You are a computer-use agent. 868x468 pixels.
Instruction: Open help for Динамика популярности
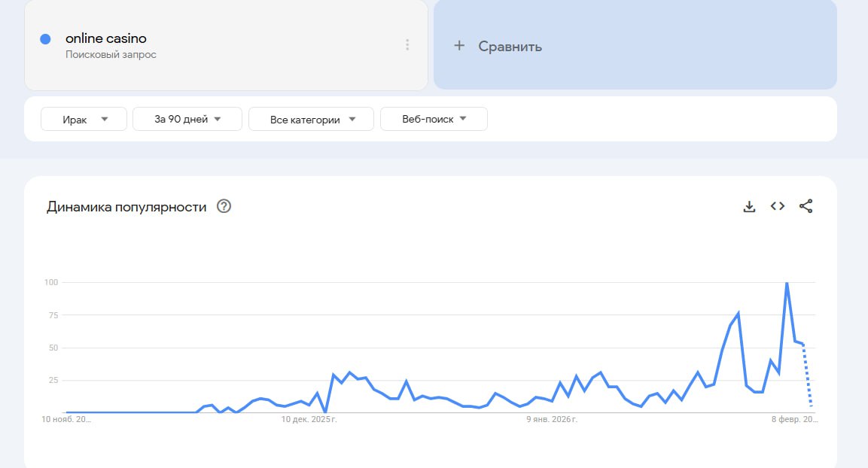tap(224, 206)
